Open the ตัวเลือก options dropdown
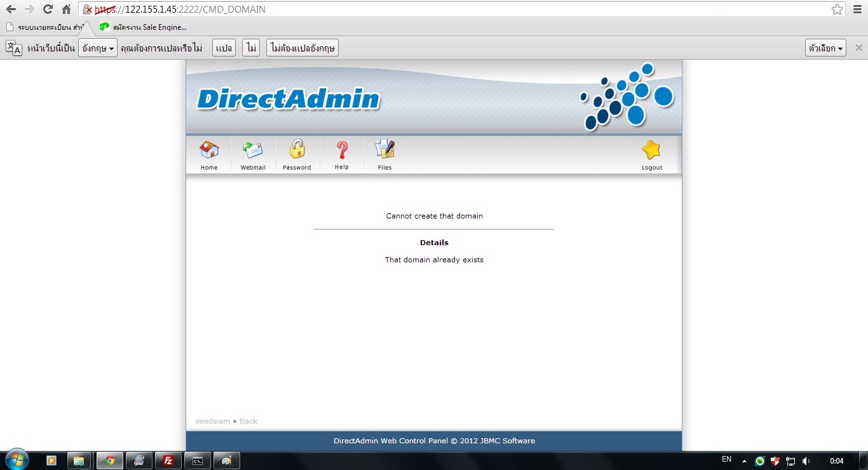This screenshot has width=868, height=470. [x=826, y=48]
